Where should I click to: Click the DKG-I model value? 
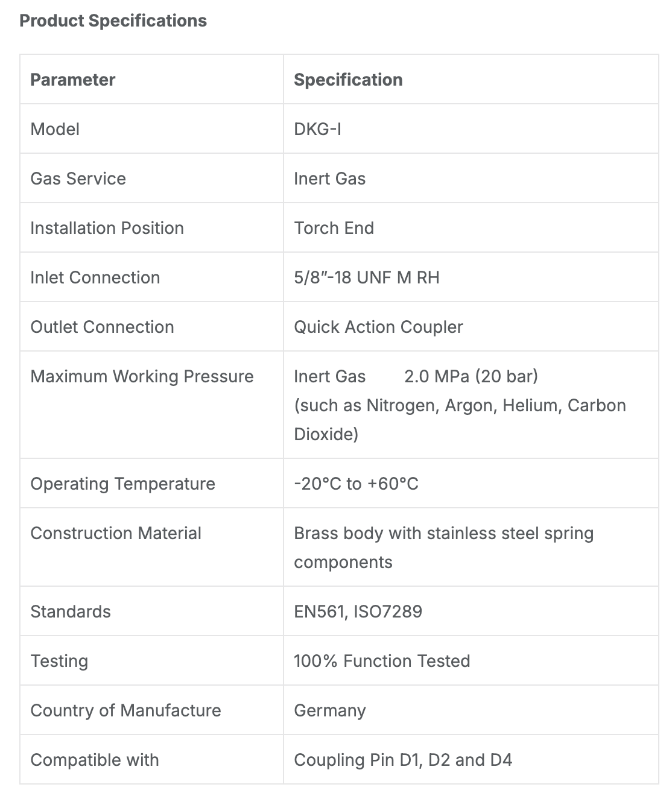(x=317, y=129)
